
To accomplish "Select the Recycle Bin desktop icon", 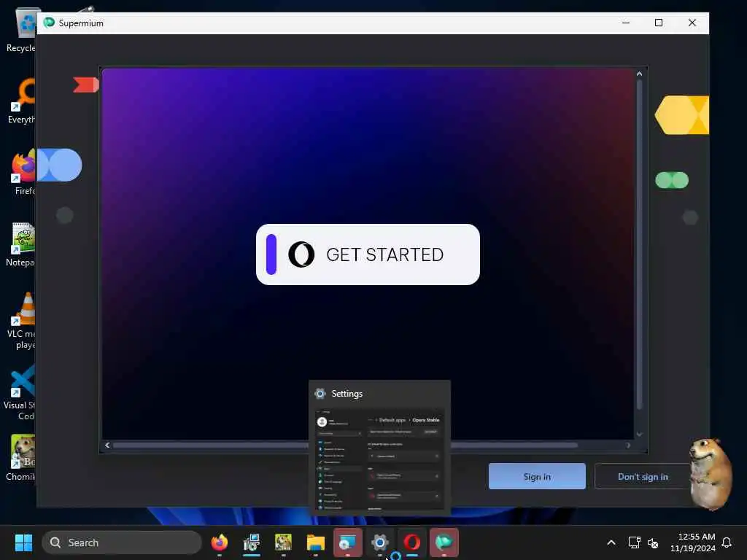I will tap(21, 29).
